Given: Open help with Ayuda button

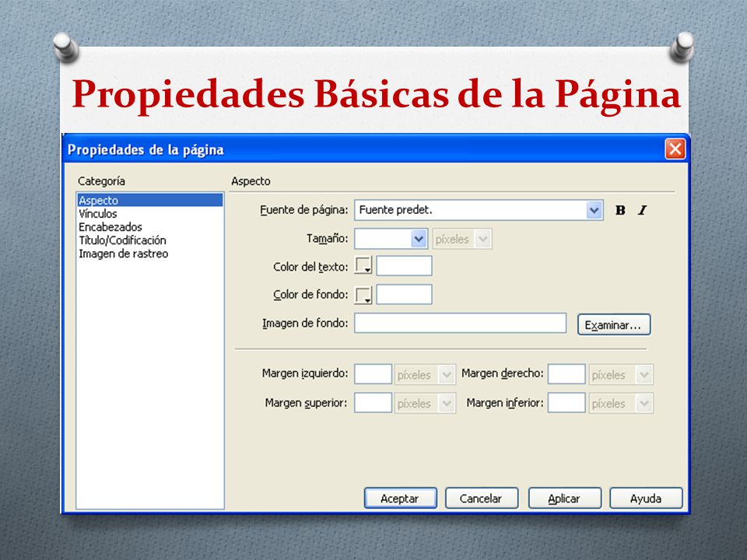Looking at the screenshot, I should coord(646,498).
